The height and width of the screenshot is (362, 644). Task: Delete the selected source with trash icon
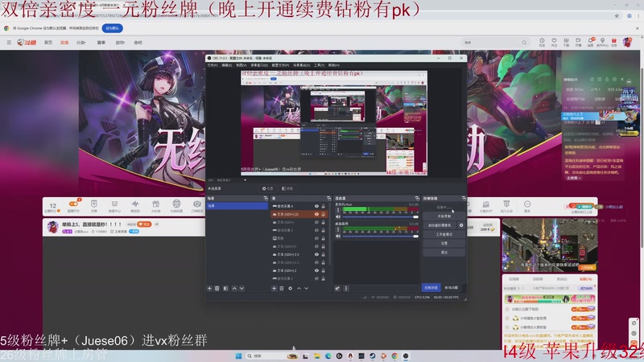[282, 288]
